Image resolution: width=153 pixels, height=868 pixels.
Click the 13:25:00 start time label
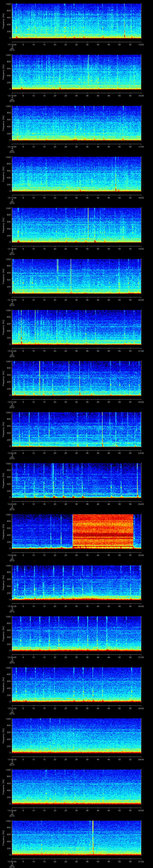(x=12, y=606)
